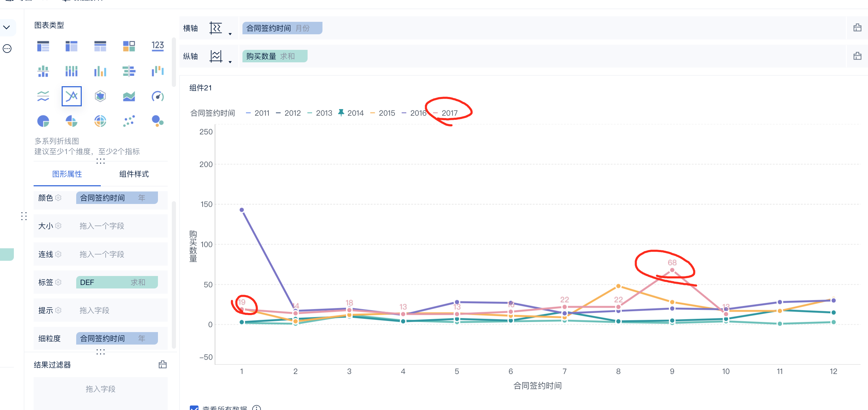
Task: Click the 合同签约时间 月份 field pill
Action: [x=282, y=28]
